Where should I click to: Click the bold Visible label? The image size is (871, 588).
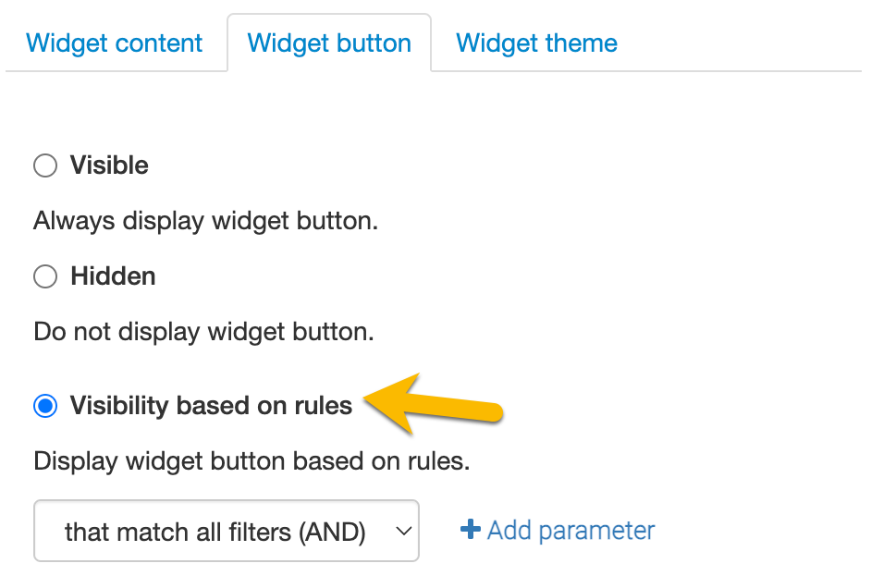(x=109, y=165)
